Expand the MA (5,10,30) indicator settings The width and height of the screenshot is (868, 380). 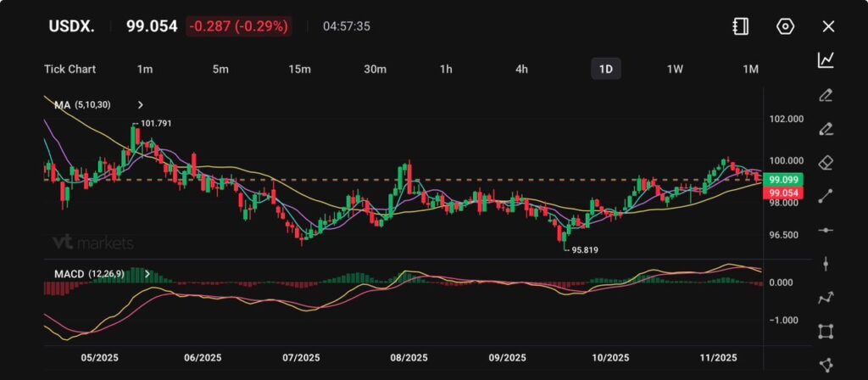(141, 105)
